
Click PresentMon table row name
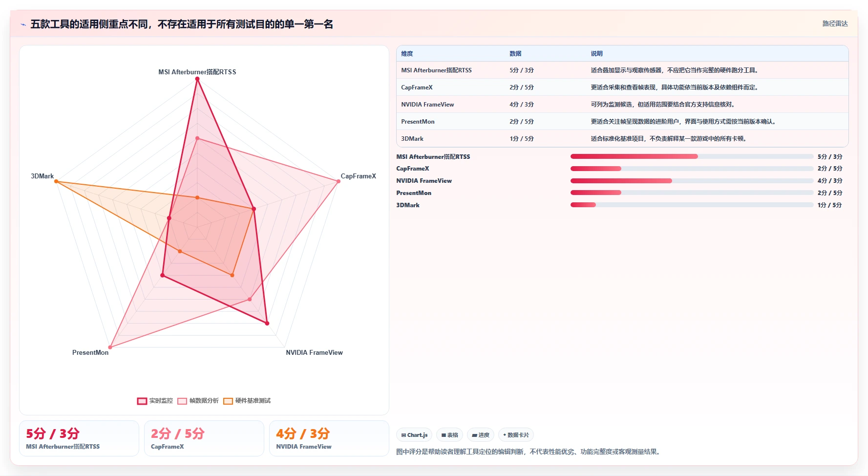click(418, 122)
